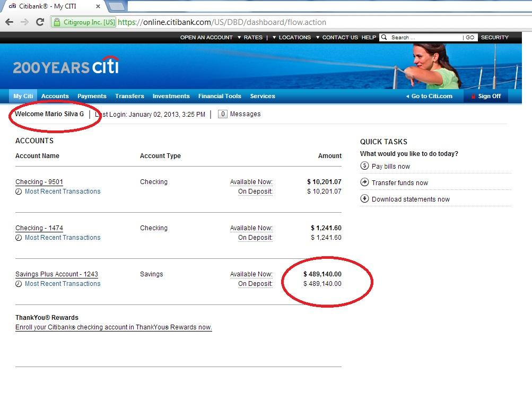This screenshot has height=401, width=532.
Task: Open the Transfers menu
Action: [129, 96]
